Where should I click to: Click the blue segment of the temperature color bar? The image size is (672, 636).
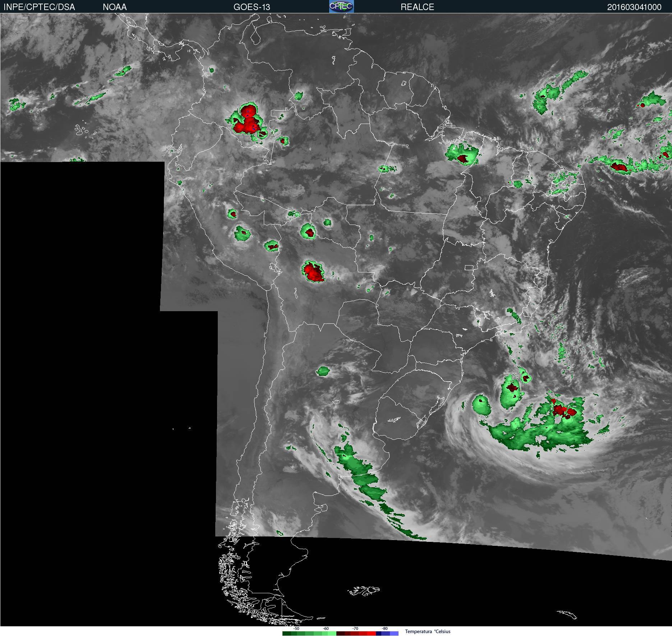tap(387, 633)
